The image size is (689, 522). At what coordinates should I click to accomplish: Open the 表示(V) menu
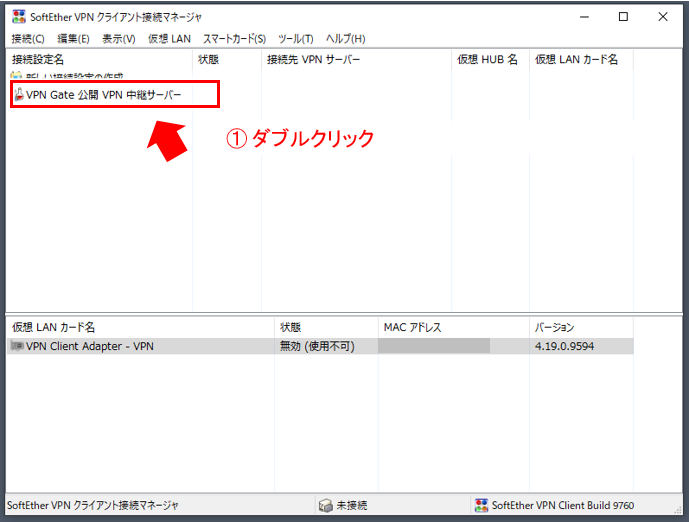point(119,39)
